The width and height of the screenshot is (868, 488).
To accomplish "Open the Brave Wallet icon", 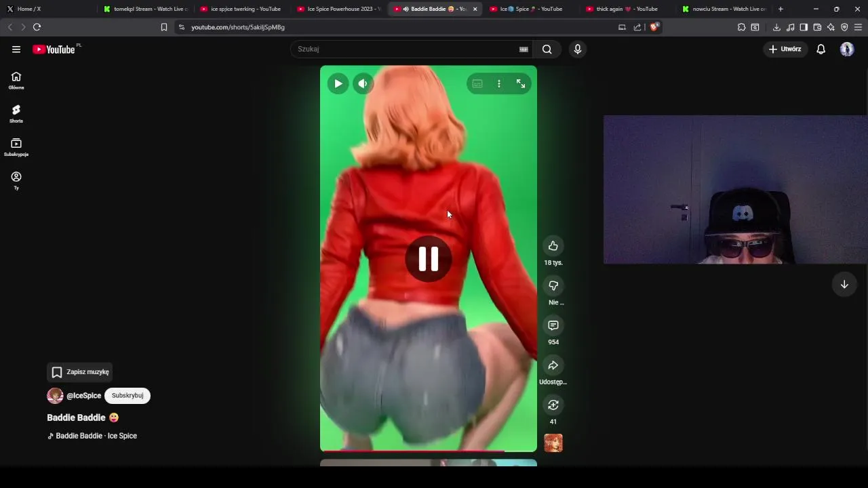I will click(817, 27).
